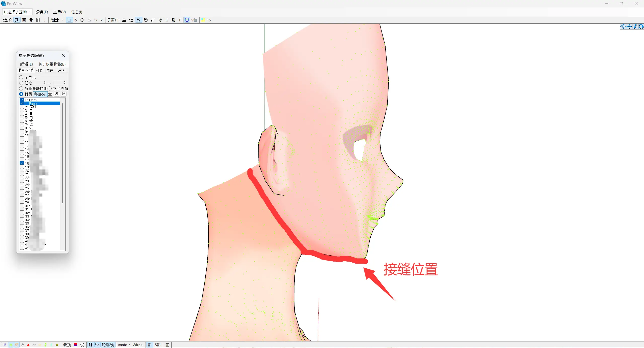Select the rectangle range selection tool
Viewport: 644px width, 348px height.
point(69,20)
